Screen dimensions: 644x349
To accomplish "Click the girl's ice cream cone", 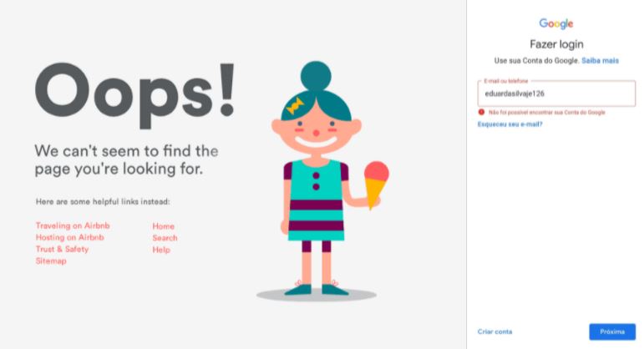I will coord(376,185).
